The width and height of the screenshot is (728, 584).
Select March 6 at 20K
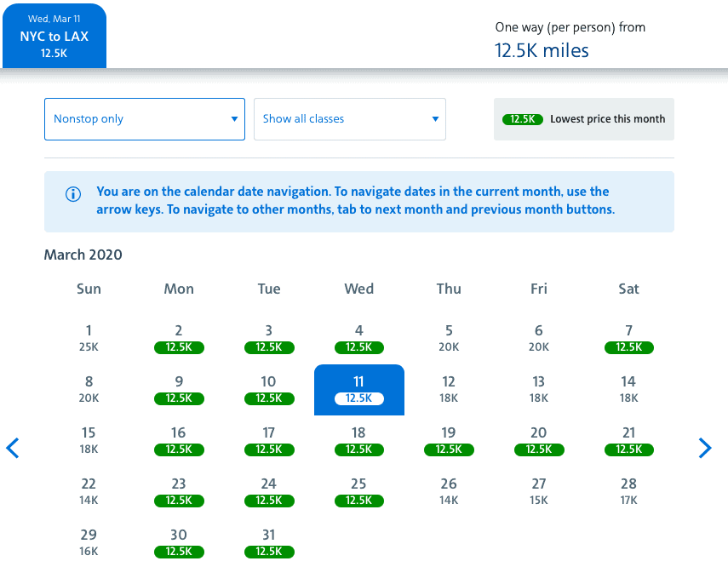[x=539, y=339]
